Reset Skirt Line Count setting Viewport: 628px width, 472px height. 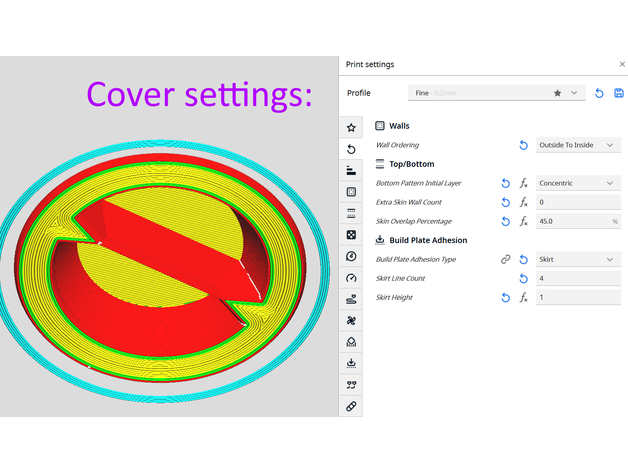(523, 278)
